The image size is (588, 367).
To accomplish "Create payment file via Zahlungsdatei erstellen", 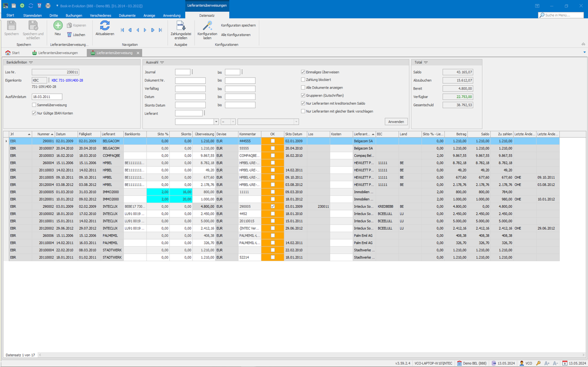I will pyautogui.click(x=181, y=29).
